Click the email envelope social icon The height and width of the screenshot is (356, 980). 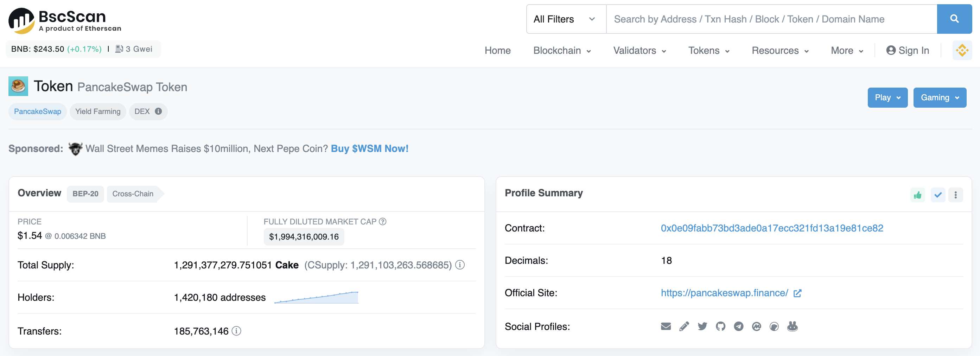coord(666,326)
